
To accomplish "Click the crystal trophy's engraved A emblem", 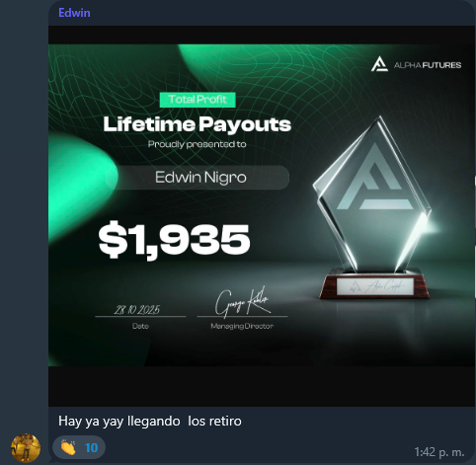I will tap(374, 178).
